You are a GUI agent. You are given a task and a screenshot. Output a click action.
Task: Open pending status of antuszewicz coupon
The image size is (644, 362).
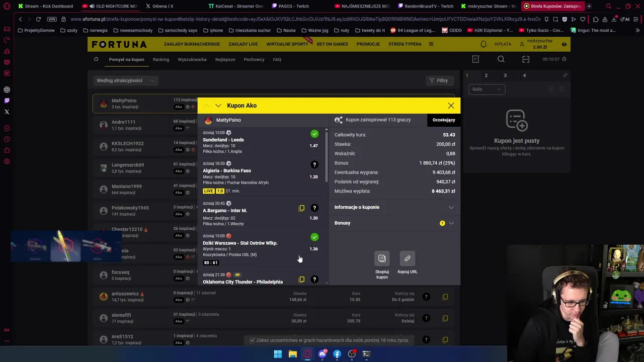(x=426, y=297)
